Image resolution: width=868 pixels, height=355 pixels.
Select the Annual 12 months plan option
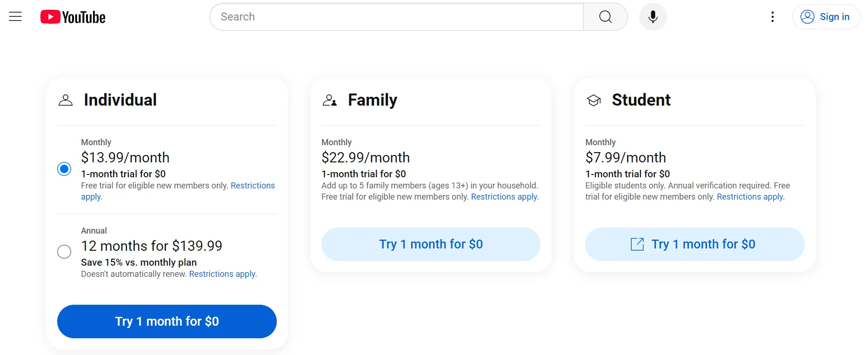click(x=64, y=251)
